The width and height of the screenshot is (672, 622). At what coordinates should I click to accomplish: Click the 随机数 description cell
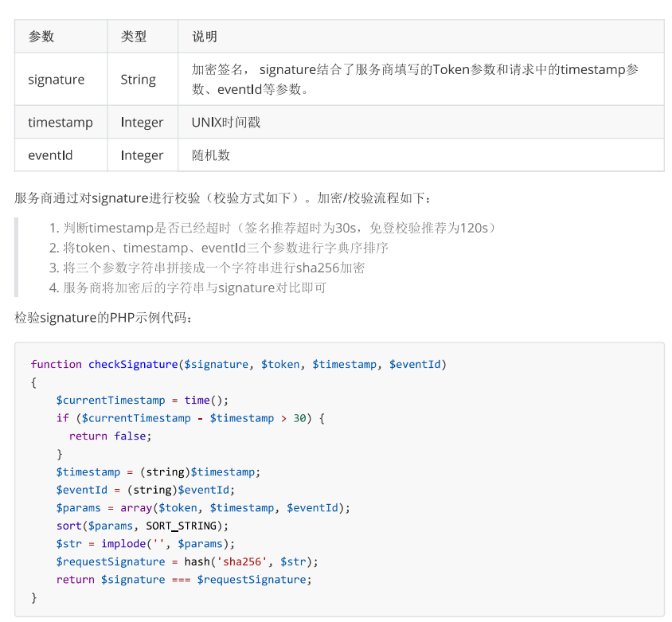[421, 155]
